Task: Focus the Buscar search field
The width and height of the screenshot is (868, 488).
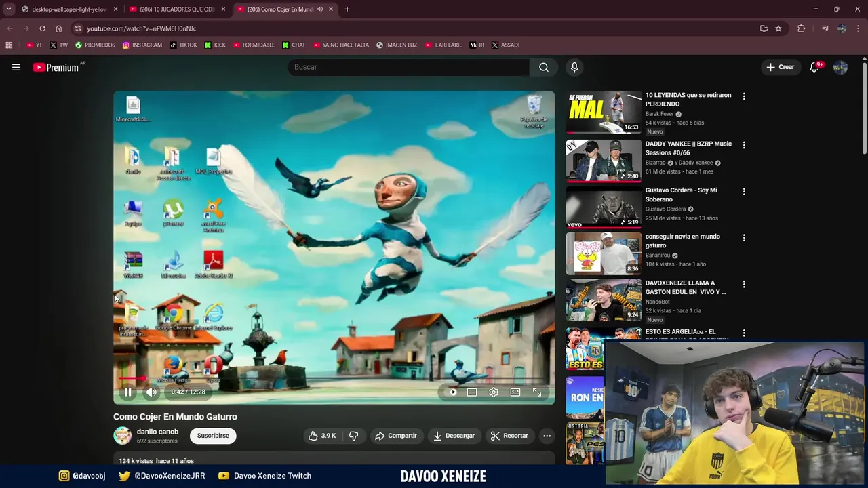Action: coord(409,67)
